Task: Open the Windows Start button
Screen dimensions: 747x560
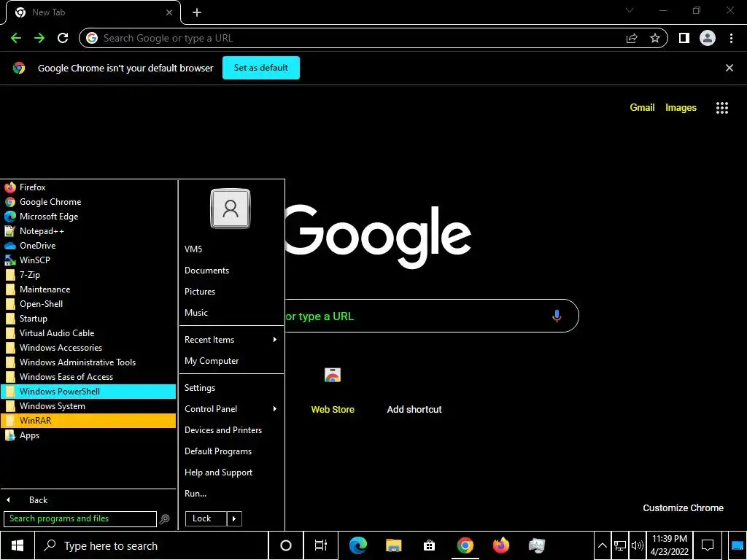Action: 18,545
